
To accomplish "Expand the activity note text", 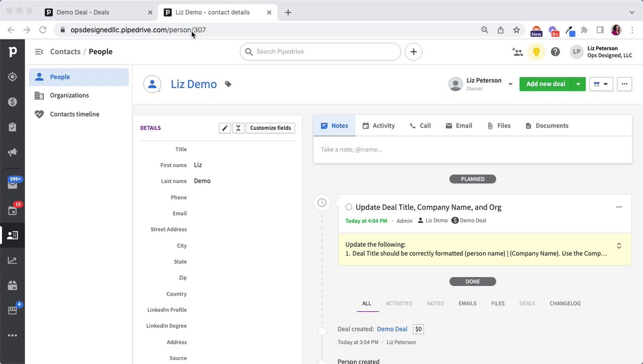I will point(619,246).
